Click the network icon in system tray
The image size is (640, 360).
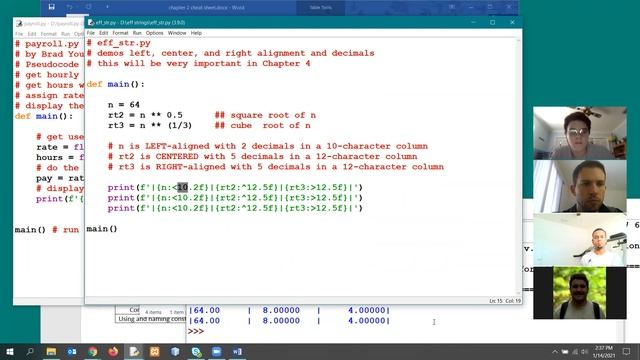coord(575,352)
